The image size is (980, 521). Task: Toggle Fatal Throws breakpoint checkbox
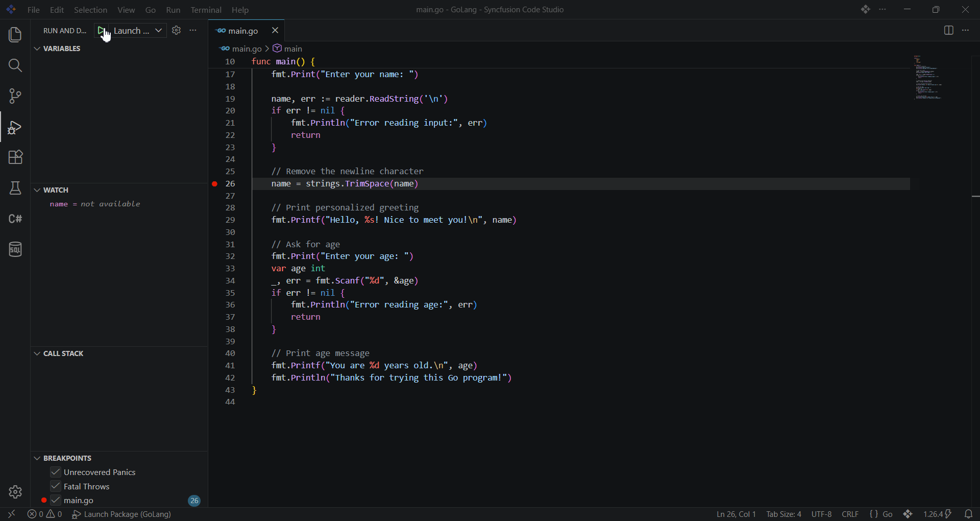56,486
